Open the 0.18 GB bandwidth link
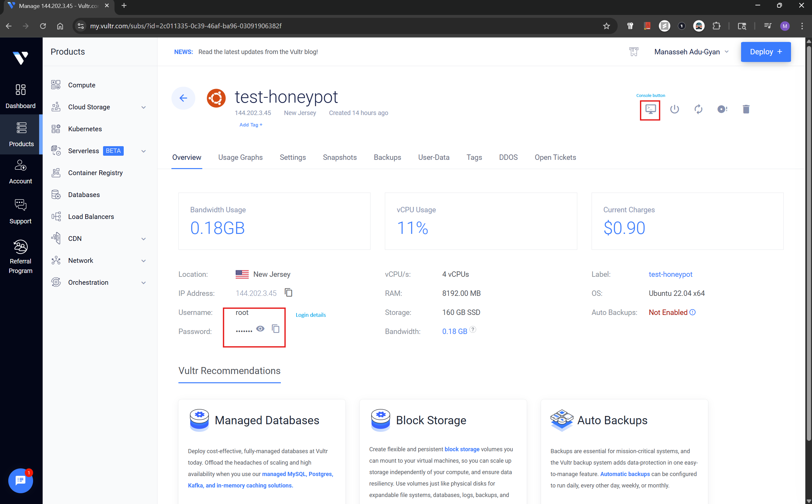Viewport: 812px width, 504px height. pos(455,331)
